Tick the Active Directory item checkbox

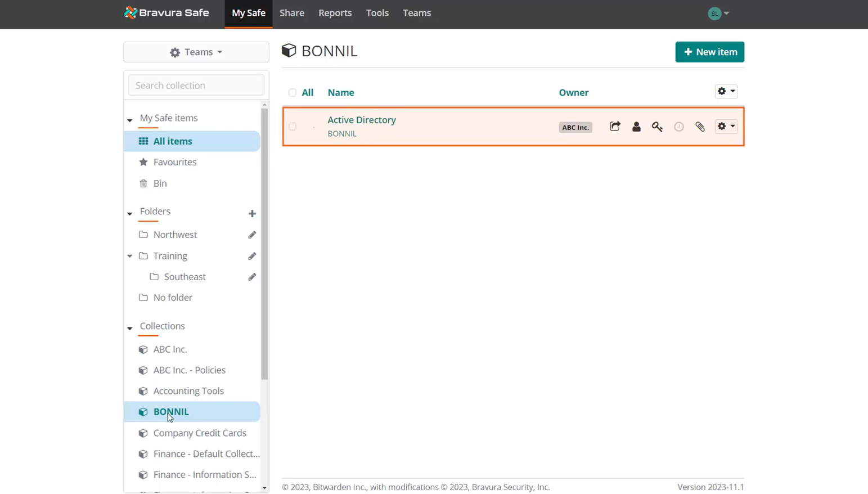293,127
